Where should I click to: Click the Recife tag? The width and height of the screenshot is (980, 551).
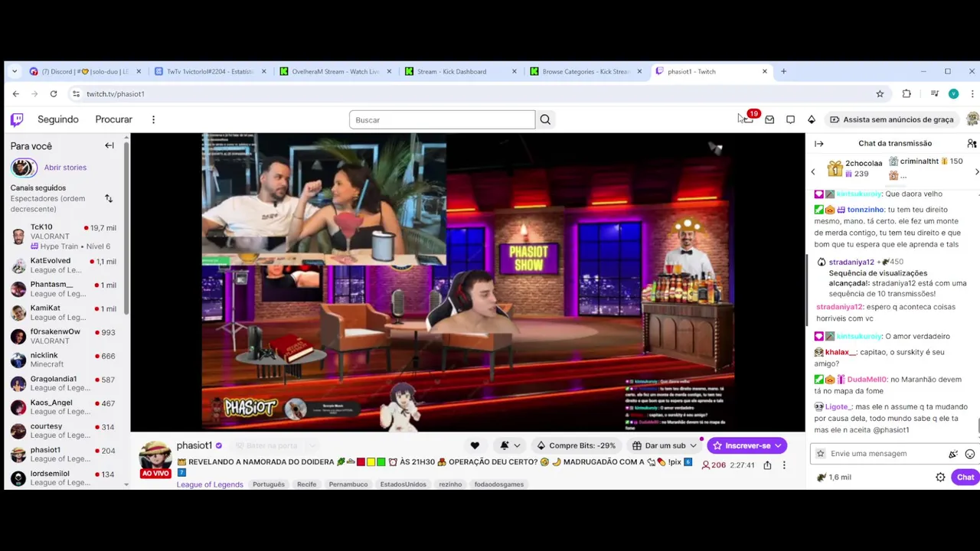click(x=306, y=484)
